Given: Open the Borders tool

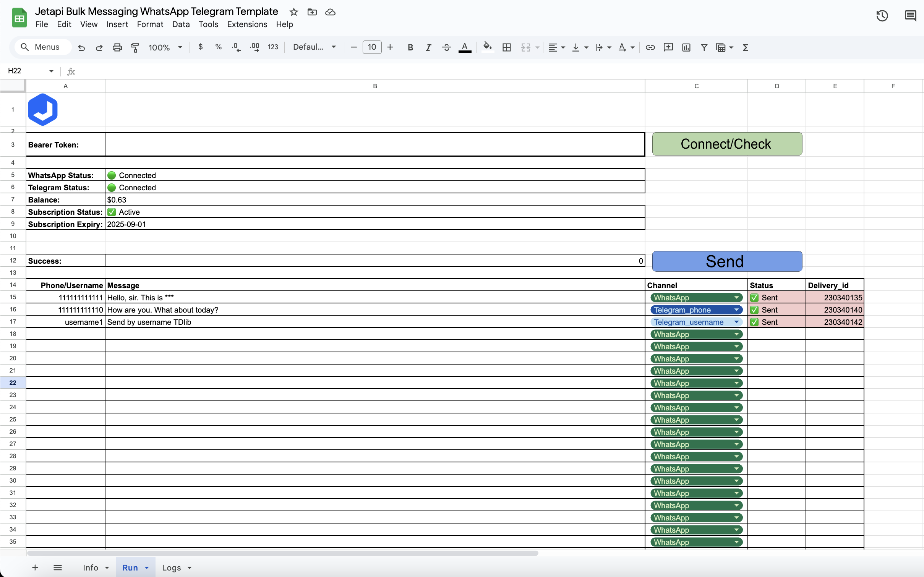Looking at the screenshot, I should (x=507, y=47).
